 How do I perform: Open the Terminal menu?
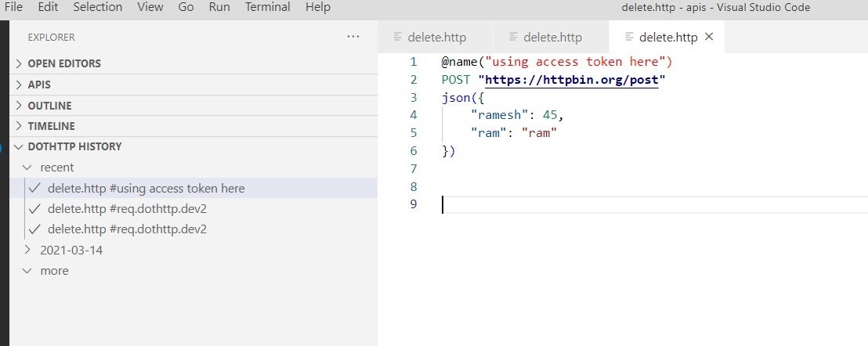(268, 7)
